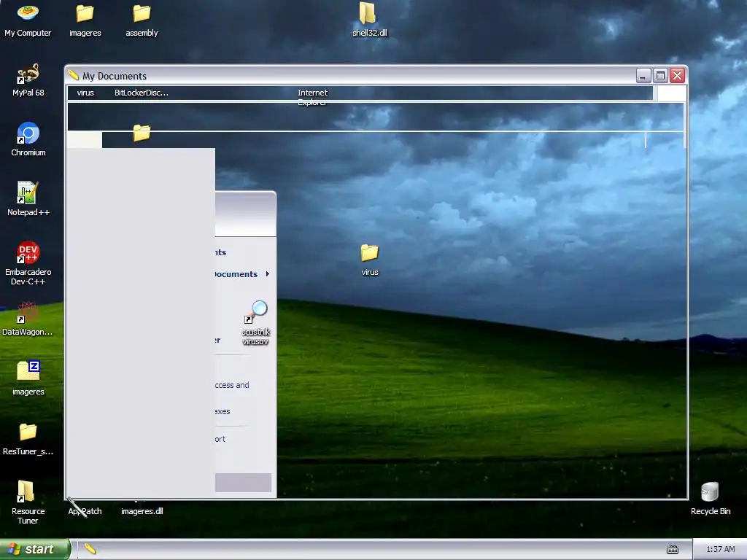This screenshot has width=747, height=560.
Task: Click the 'ccess and' start menu entry
Action: click(x=232, y=385)
